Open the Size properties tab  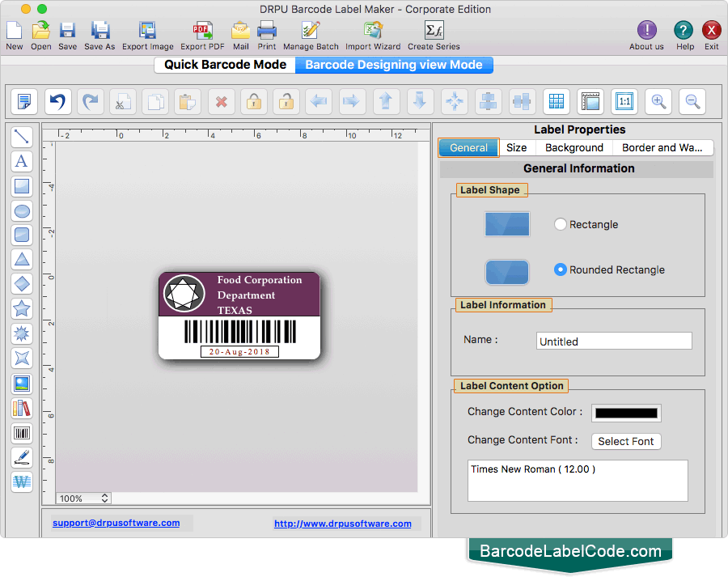(516, 148)
